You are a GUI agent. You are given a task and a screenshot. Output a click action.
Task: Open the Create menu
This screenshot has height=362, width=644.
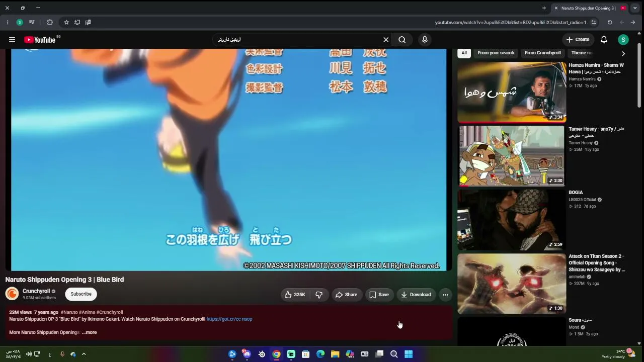point(578,40)
